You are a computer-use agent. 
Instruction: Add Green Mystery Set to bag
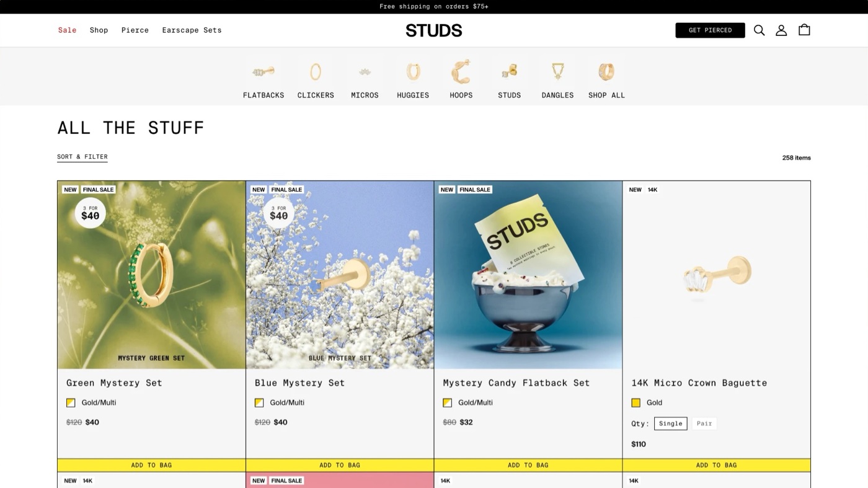coord(152,465)
